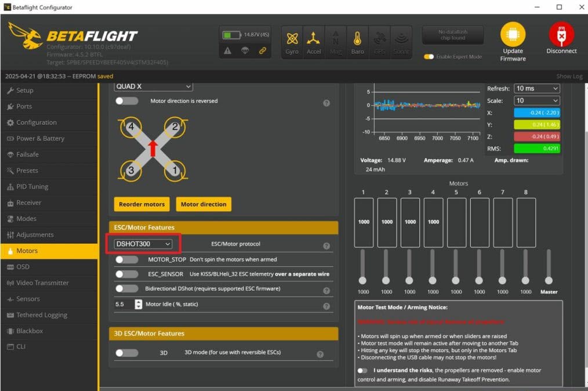The height and width of the screenshot is (391, 588).
Task: Click the Baro sensor icon
Action: 357,39
